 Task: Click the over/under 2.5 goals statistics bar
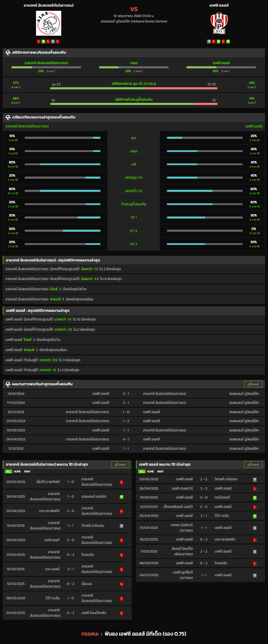(134, 88)
